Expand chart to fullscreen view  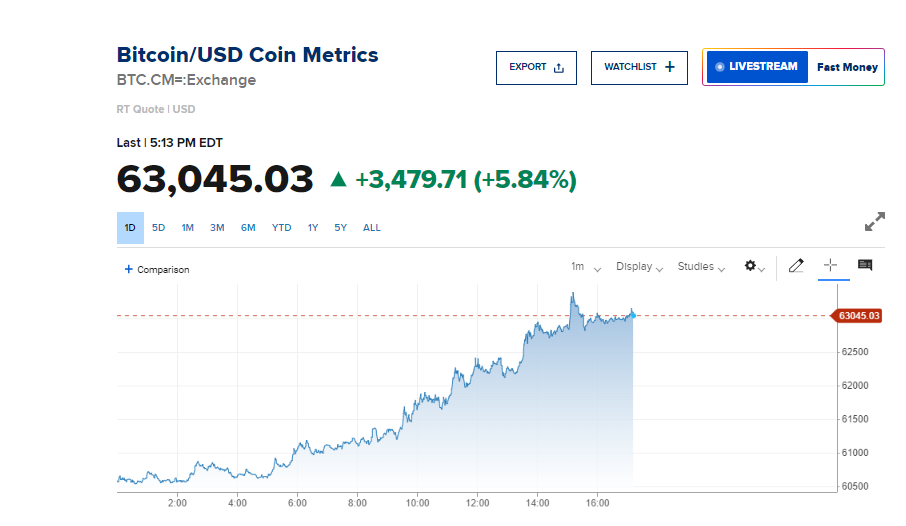pos(874,222)
